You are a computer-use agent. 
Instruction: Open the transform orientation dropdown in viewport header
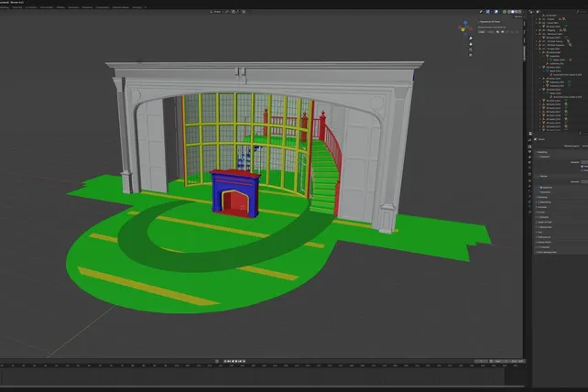[x=217, y=12]
